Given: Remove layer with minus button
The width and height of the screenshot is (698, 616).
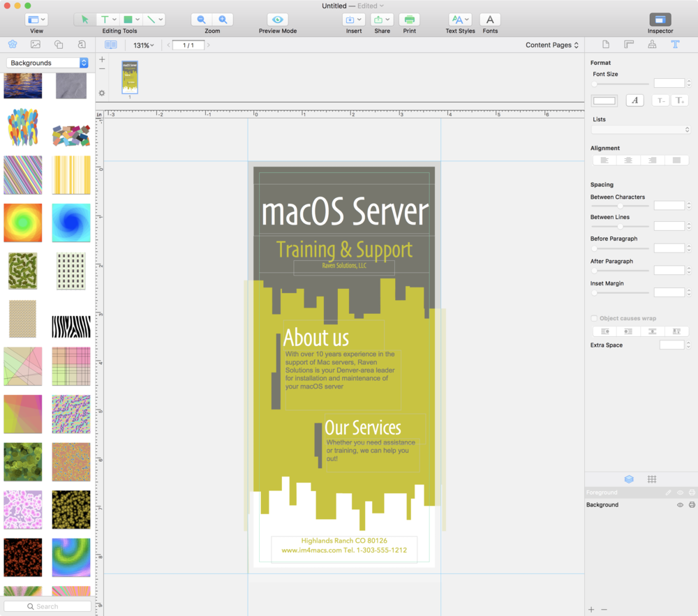Looking at the screenshot, I should [604, 609].
